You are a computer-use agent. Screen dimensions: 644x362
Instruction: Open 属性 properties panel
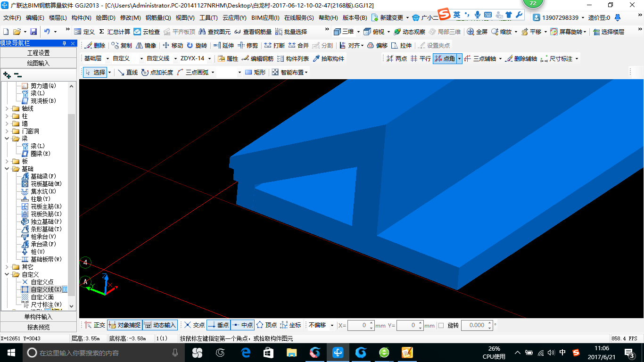tap(228, 59)
